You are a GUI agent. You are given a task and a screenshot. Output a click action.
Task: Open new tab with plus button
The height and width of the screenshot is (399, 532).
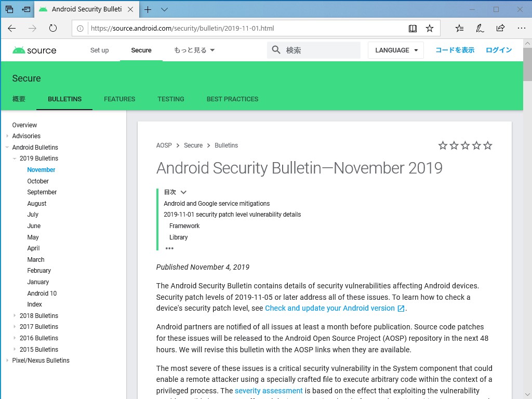click(x=148, y=9)
